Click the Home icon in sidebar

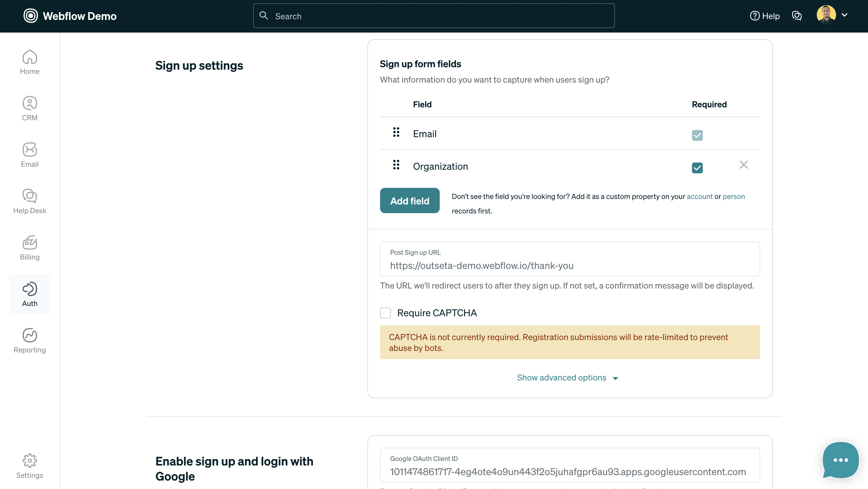(x=30, y=61)
